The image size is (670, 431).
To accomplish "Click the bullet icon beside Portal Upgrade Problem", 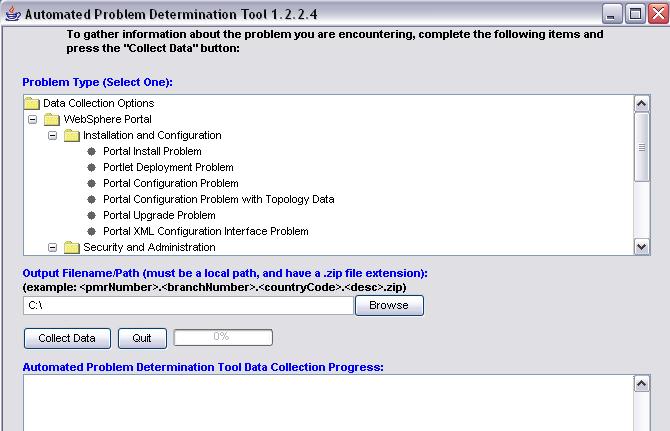I will (x=92, y=215).
